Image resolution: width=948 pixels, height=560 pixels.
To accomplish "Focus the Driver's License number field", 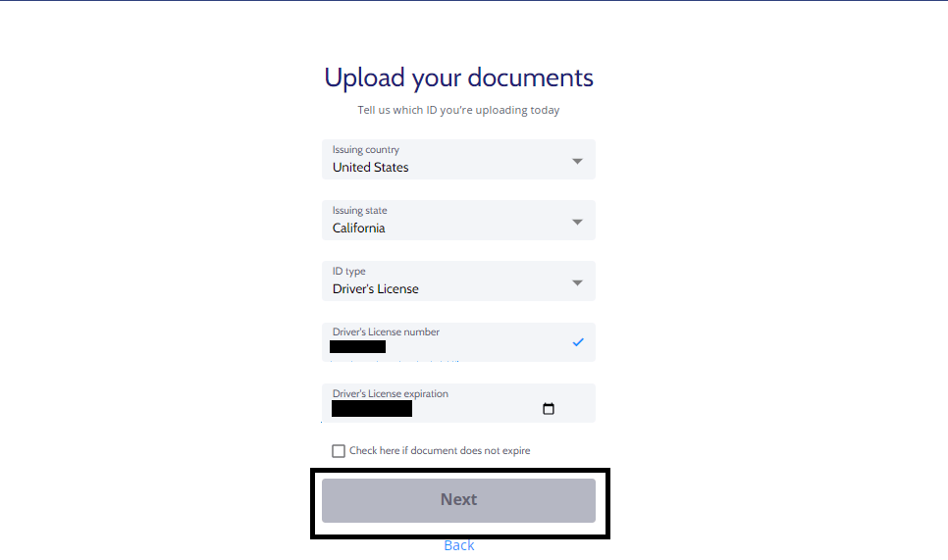I will (x=458, y=342).
